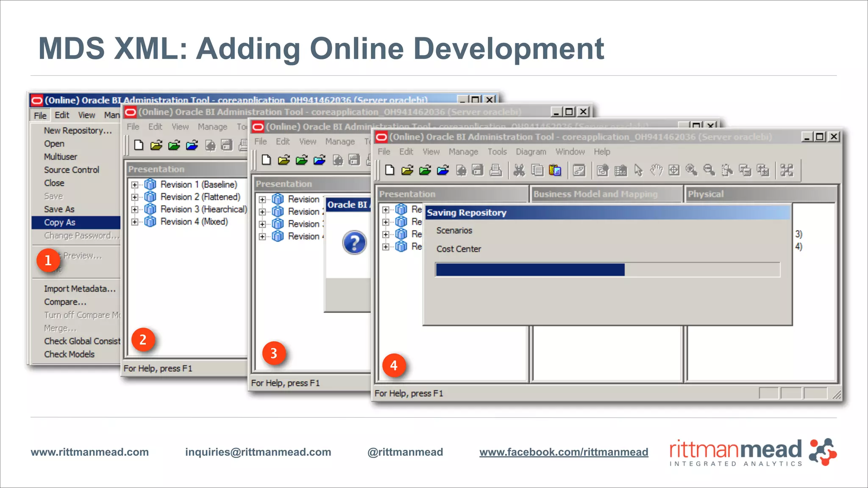This screenshot has height=488, width=868.
Task: Click check-in changes icon left of Save icon
Action: (461, 170)
